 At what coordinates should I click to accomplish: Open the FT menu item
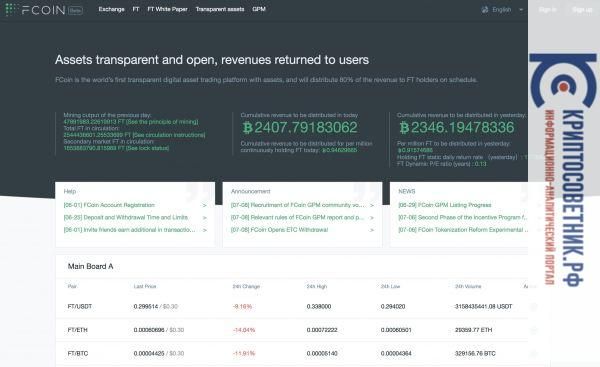coord(136,9)
